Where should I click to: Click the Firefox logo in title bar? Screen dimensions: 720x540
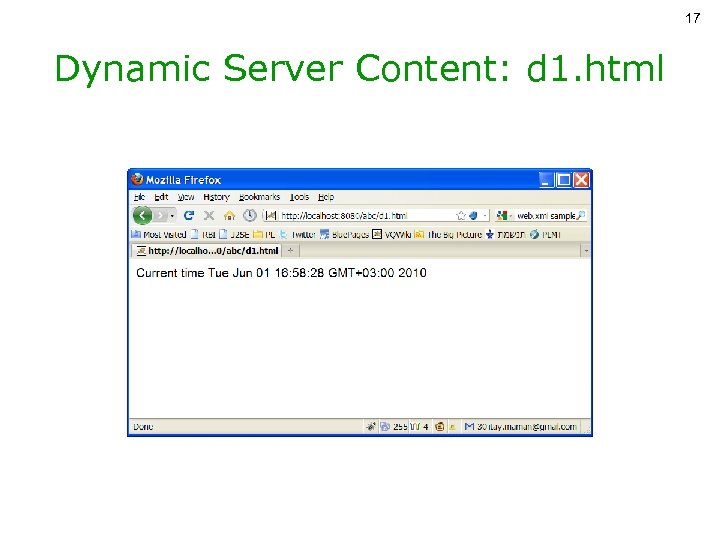point(137,179)
